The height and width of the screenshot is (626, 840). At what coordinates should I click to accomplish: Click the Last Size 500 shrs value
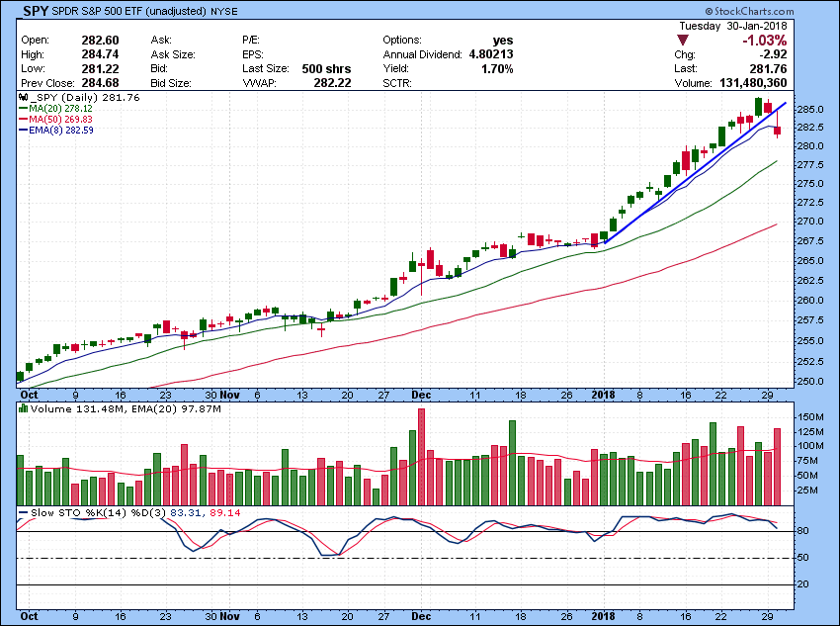point(326,68)
